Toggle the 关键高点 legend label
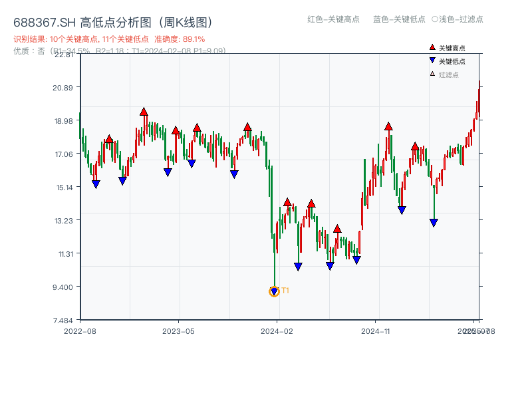 (452, 48)
